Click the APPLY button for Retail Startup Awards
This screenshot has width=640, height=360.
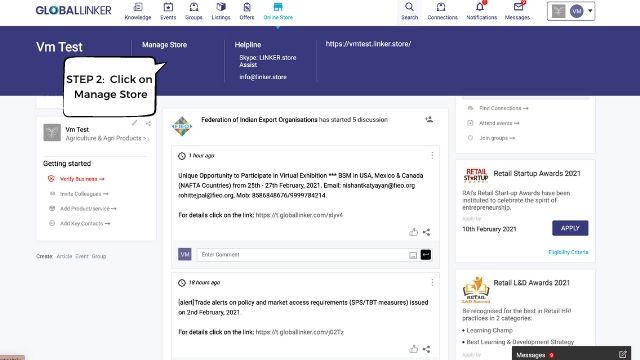(x=570, y=228)
